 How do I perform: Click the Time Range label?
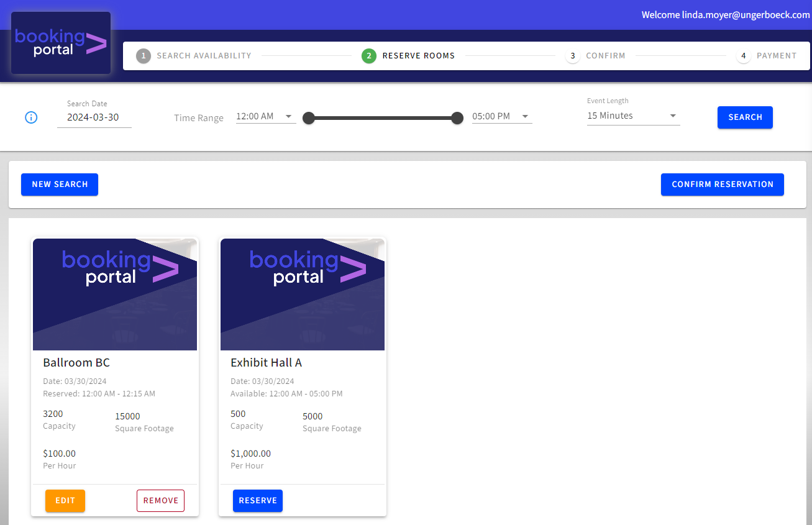pos(199,118)
